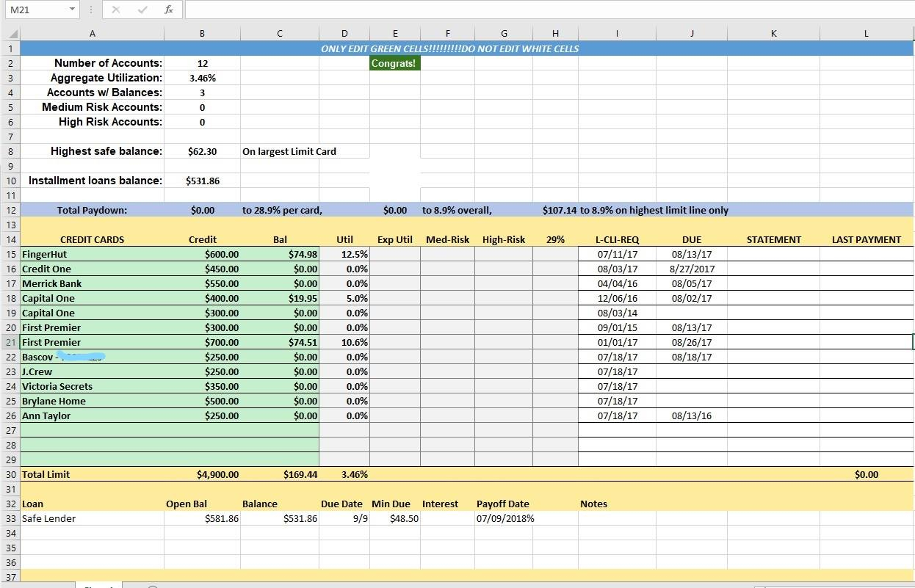The height and width of the screenshot is (588, 915).
Task: Click the formula bar Cancel X icon
Action: tap(116, 10)
